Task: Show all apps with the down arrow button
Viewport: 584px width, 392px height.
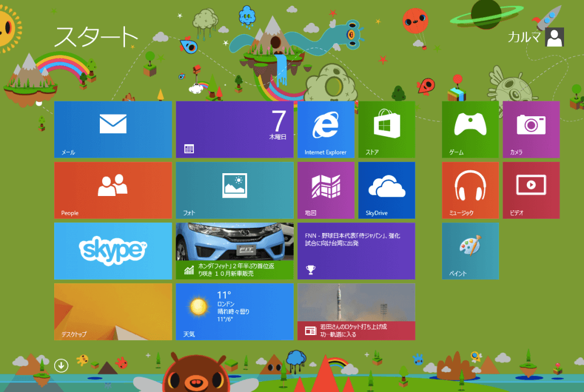Action: [x=61, y=366]
